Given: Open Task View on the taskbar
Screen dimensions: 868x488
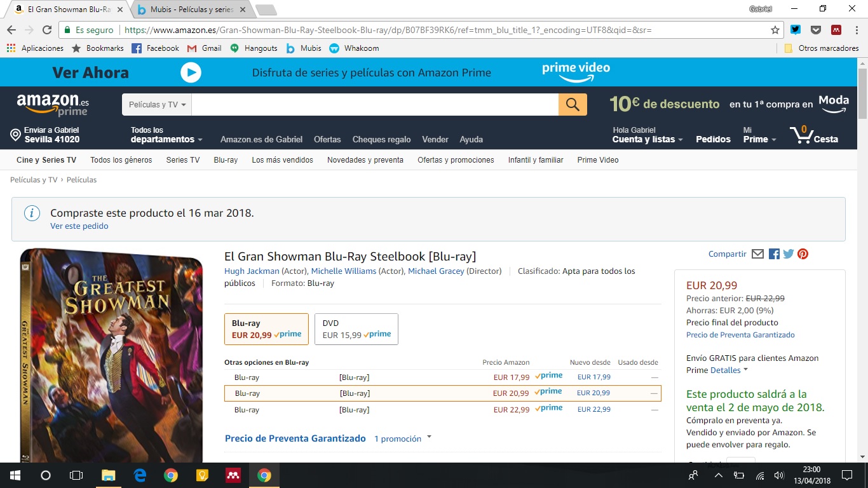Looking at the screenshot, I should 76,475.
